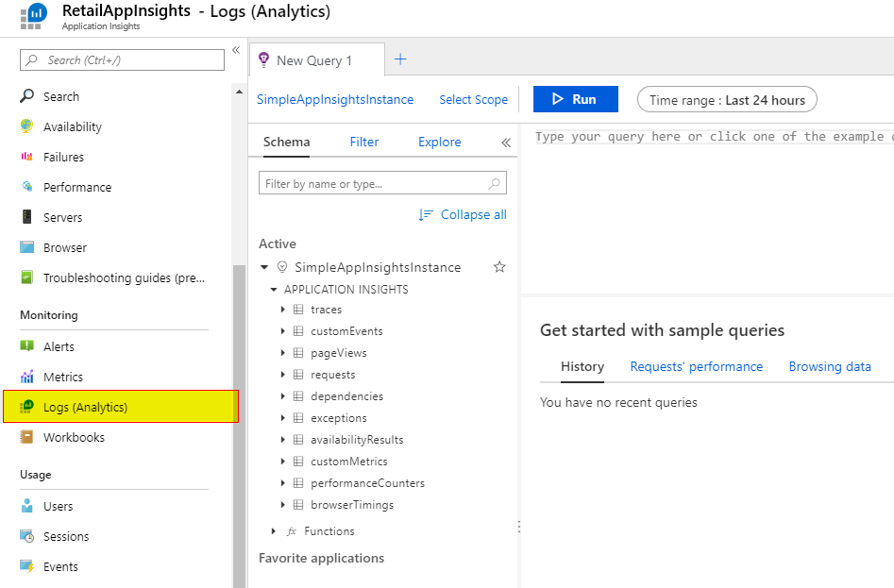Screen dimensions: 894x588
Task: Run the current query
Action: pos(575,99)
